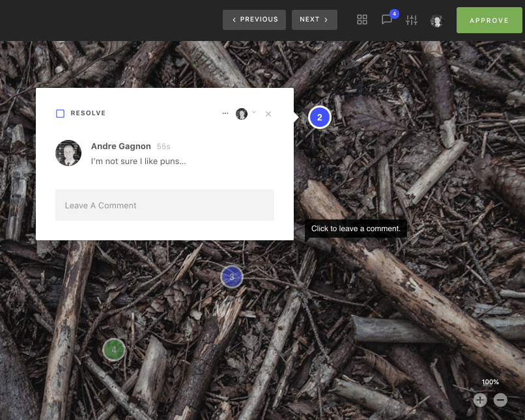Open more options on Andre Gagnon's comment

[225, 113]
